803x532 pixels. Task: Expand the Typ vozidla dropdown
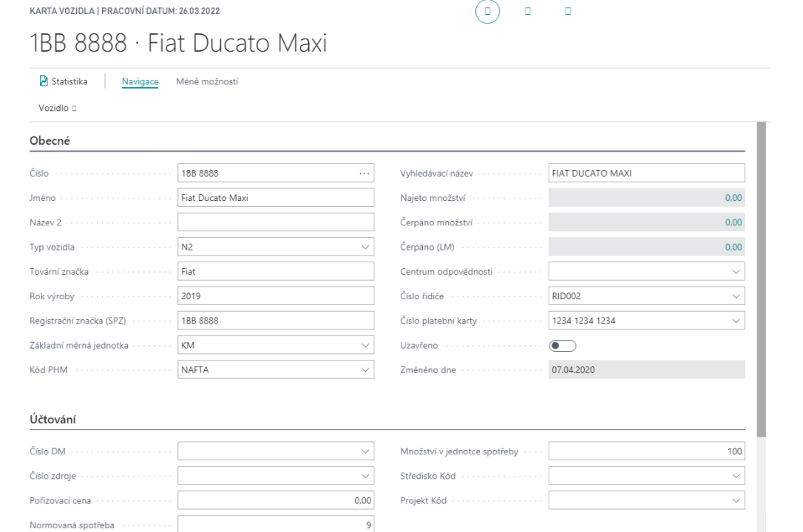pyautogui.click(x=364, y=247)
